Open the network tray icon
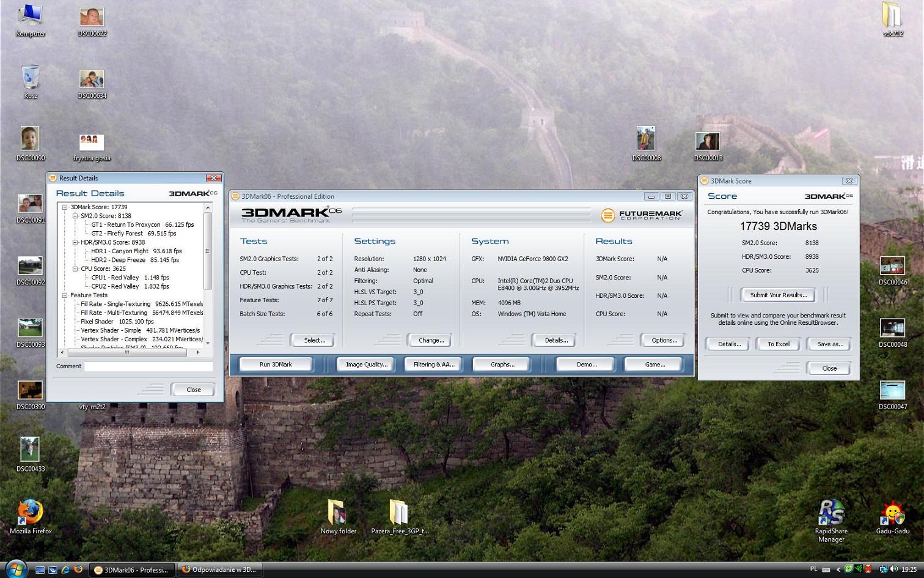Image resolution: width=924 pixels, height=578 pixels. coord(883,569)
